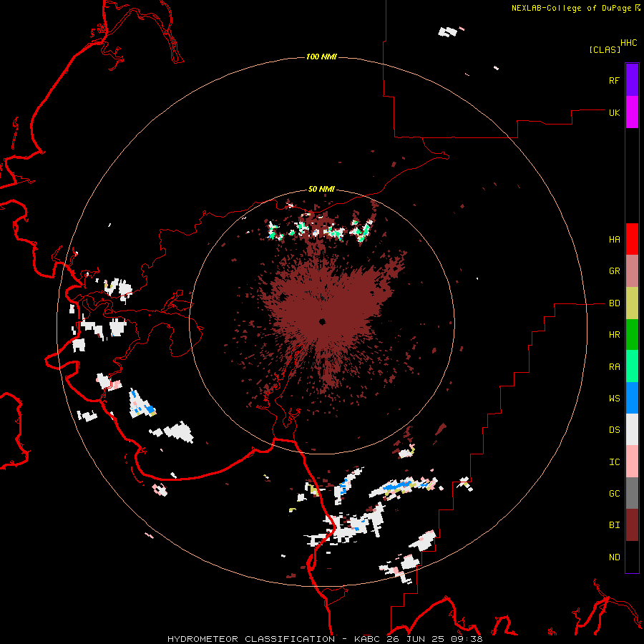Image resolution: width=644 pixels, height=644 pixels.
Task: Click the [CLAS] units label
Action: [605, 49]
